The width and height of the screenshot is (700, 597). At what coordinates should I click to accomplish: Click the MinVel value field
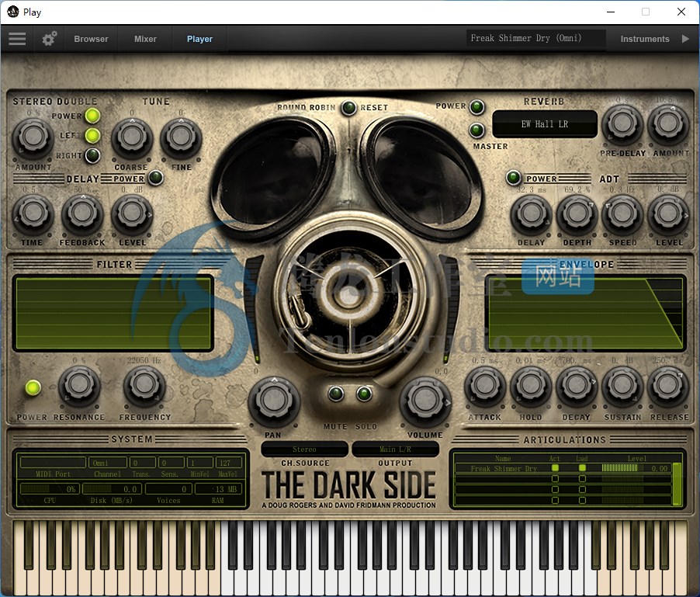pyautogui.click(x=199, y=463)
